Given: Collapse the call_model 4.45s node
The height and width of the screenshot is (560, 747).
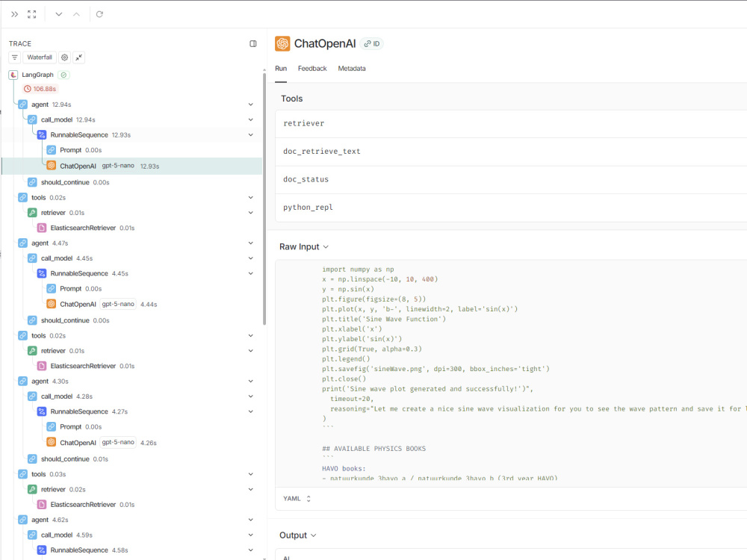Looking at the screenshot, I should click(x=250, y=258).
